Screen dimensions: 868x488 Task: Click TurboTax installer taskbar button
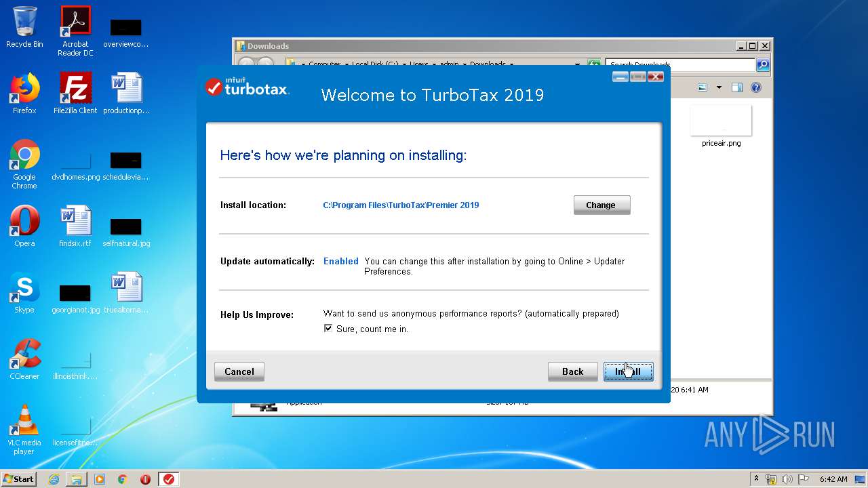tap(169, 479)
